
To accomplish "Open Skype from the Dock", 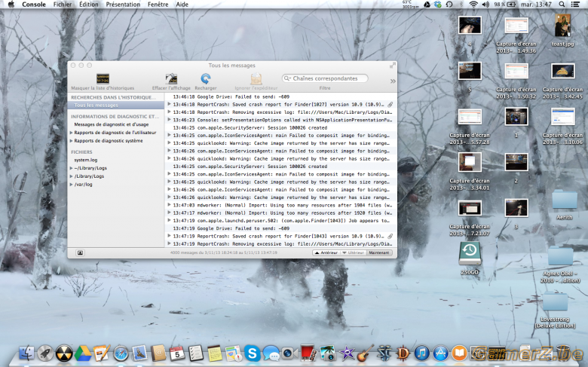I will (253, 353).
